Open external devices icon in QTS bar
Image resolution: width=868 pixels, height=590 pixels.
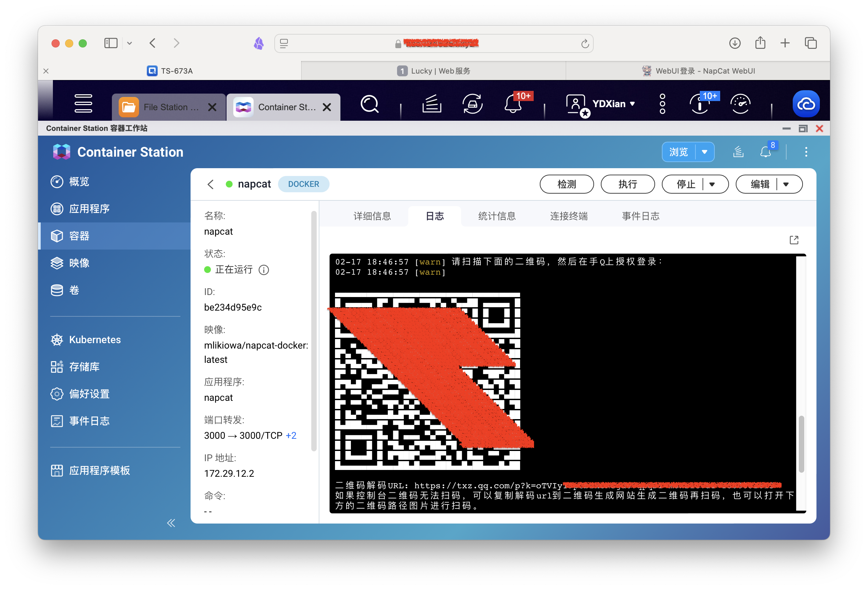click(473, 104)
